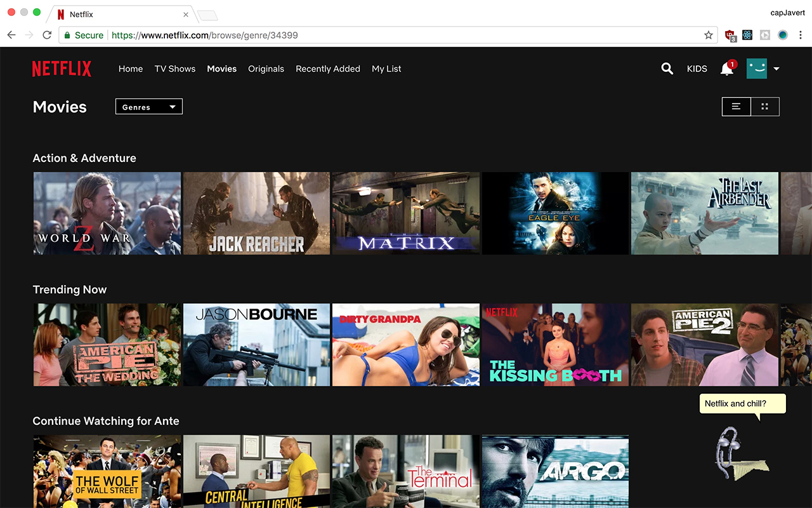
Task: Click the Trending Now row title
Action: [x=70, y=290]
